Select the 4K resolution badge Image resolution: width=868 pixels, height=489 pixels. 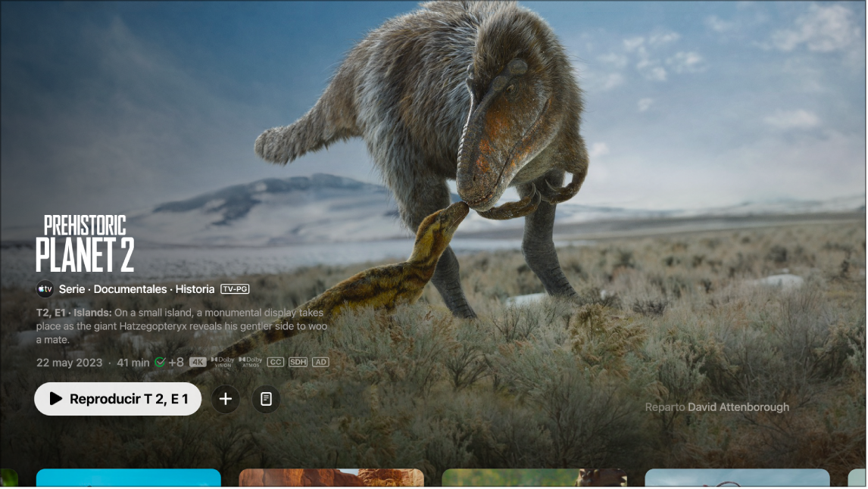click(198, 362)
